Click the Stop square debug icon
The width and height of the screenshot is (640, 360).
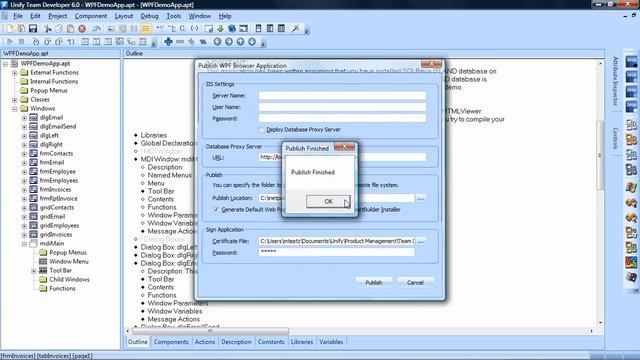click(x=21, y=42)
